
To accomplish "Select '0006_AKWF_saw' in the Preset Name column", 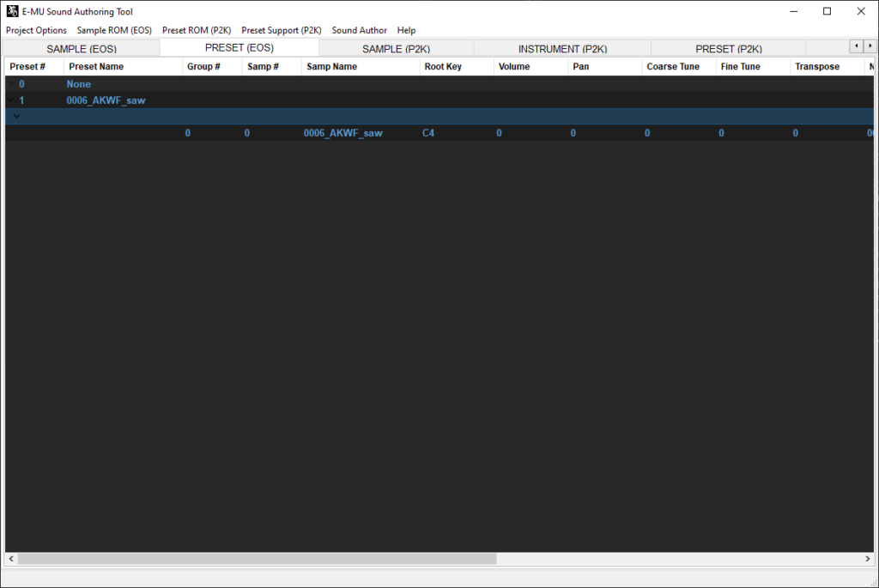I will [x=106, y=100].
